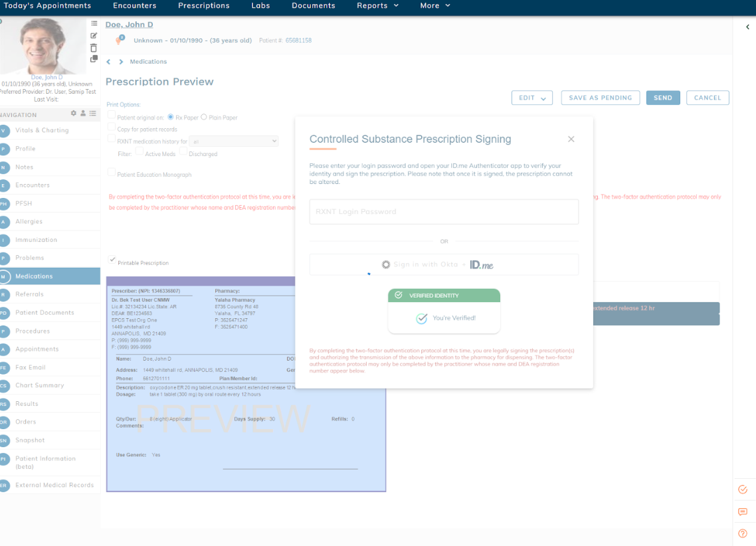Enable Copy for patient records checkbox

point(112,127)
